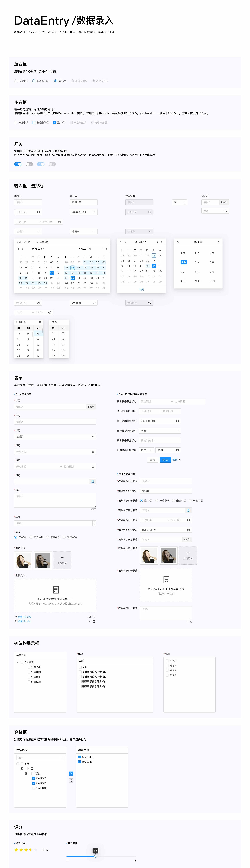Collapse the xx市 tree node
This screenshot has width=250, height=868.
[x=18, y=764]
